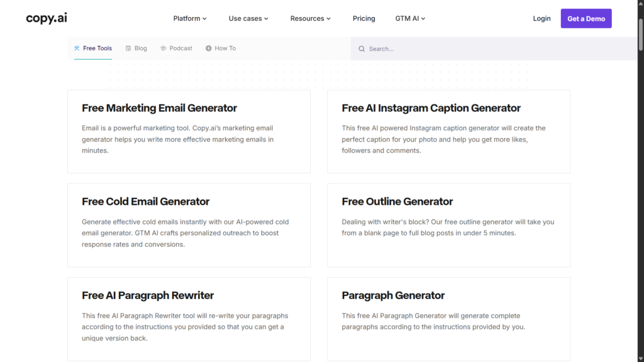Switch to the Podcast tab
Image resolution: width=644 pixels, height=362 pixels.
point(176,48)
